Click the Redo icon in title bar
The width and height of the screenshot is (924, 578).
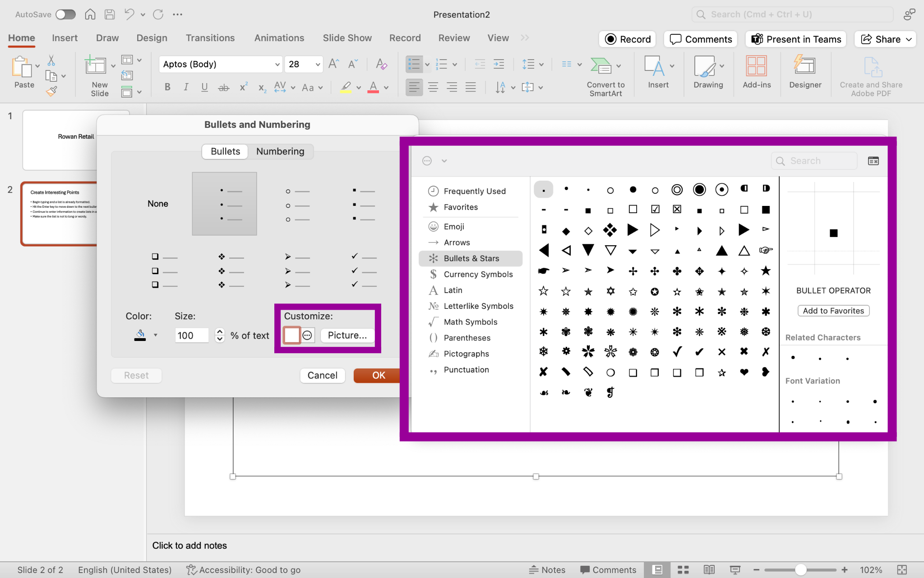click(158, 14)
